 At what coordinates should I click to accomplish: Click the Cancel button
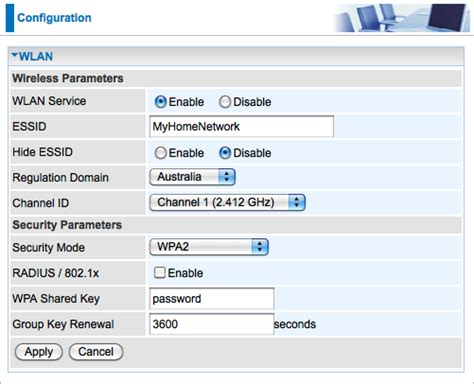point(96,352)
